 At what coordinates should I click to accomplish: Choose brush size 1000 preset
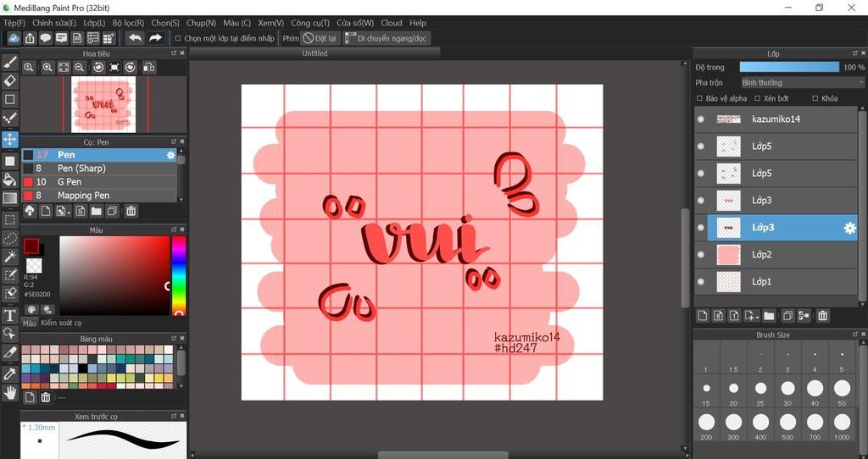[x=842, y=426]
